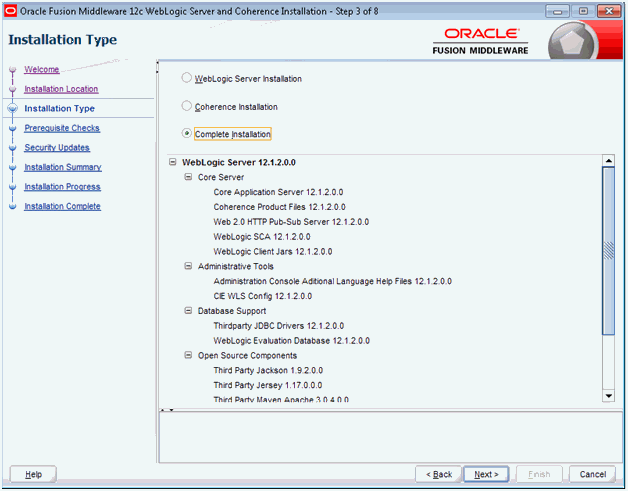The width and height of the screenshot is (628, 491).
Task: Open the Welcome step link
Action: coord(42,69)
